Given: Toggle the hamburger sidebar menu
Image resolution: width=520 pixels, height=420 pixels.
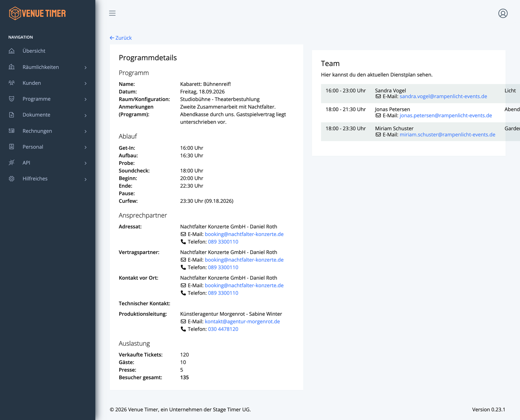Looking at the screenshot, I should tap(112, 13).
